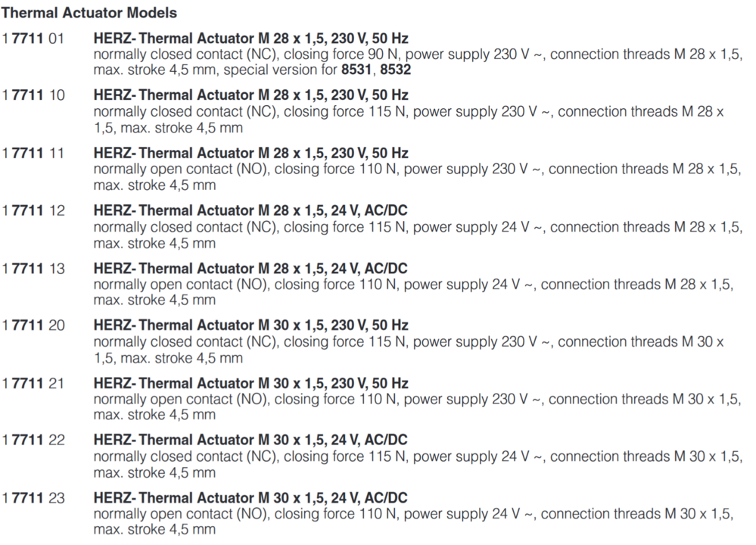Click order number 1 7711 22
Screen dimensions: 756x545
[33, 441]
